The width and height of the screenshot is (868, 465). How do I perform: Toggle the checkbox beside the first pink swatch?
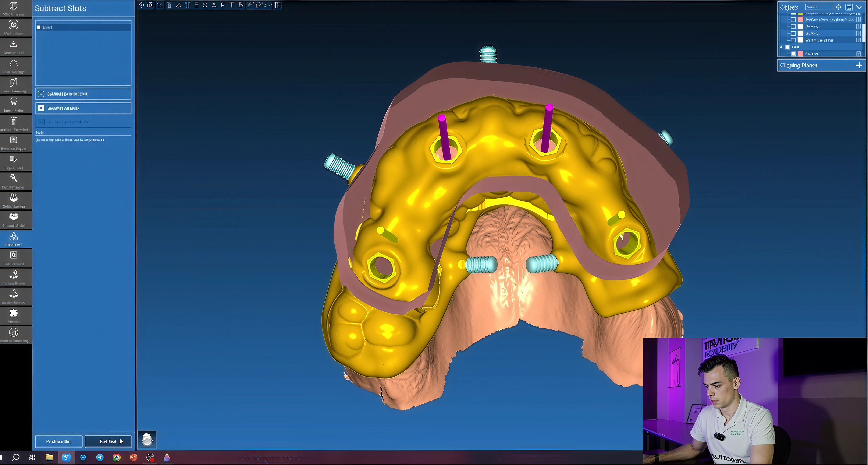tap(793, 20)
